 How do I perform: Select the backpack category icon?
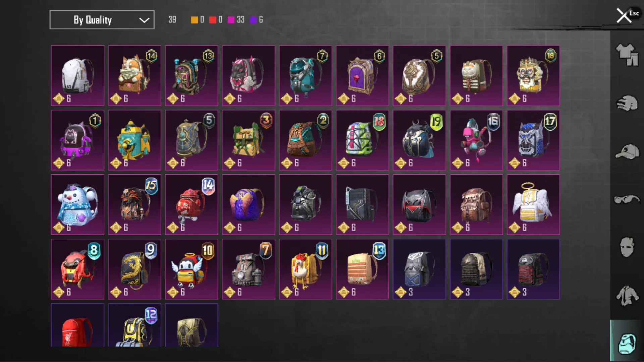pos(627,343)
